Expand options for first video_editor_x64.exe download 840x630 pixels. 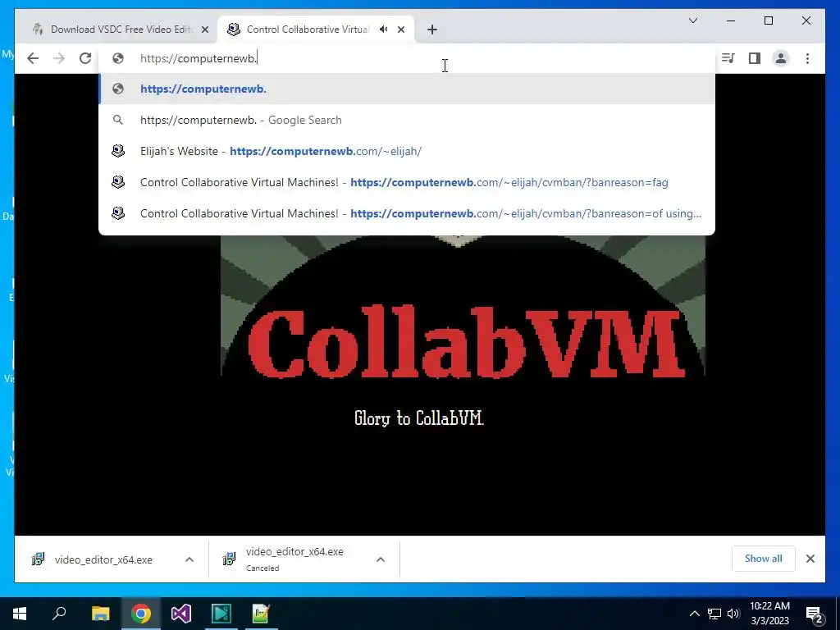[189, 559]
